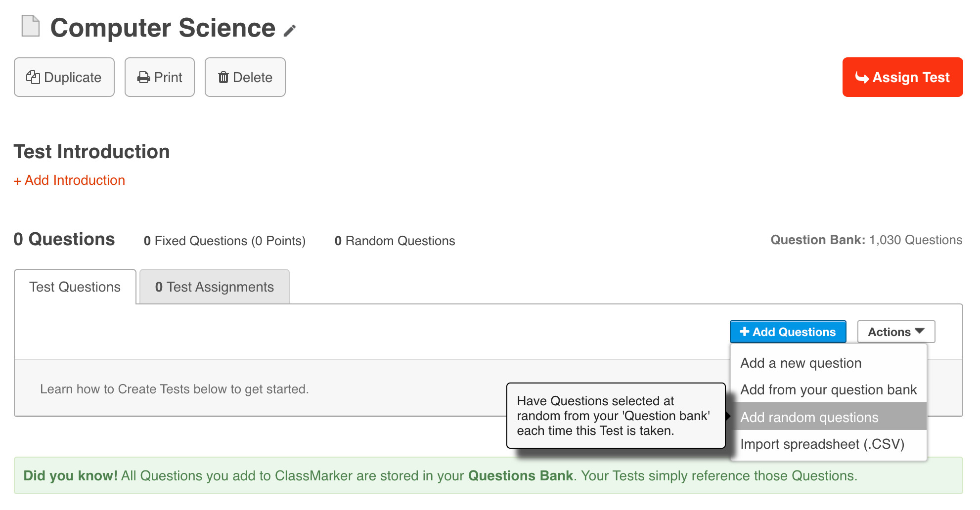Click the Add Introduction link

(70, 180)
